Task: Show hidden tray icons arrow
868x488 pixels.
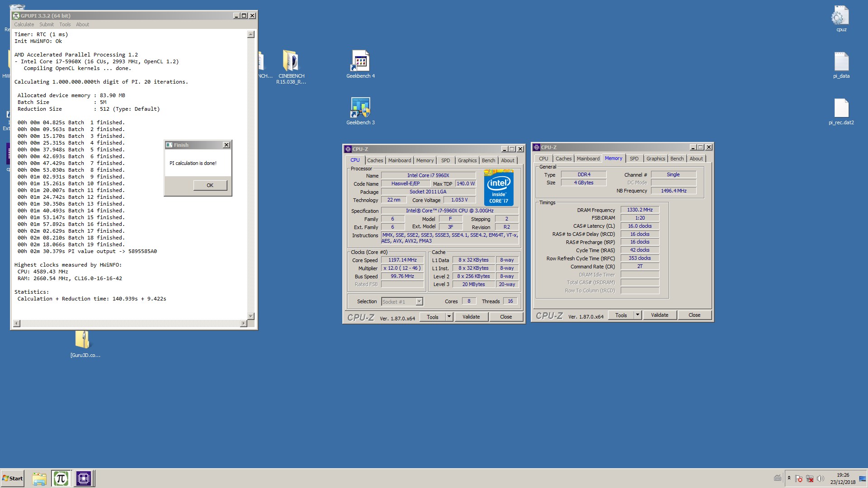Action: tap(789, 478)
